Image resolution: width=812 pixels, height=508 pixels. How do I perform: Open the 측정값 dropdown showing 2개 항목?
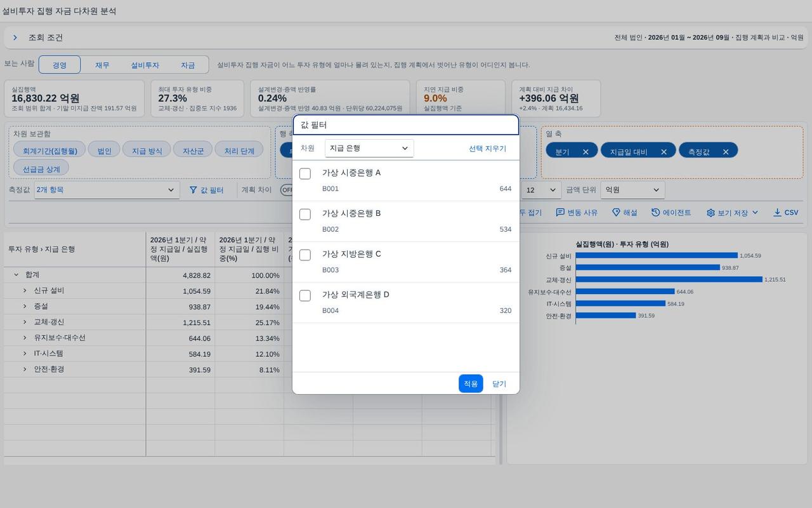[106, 190]
